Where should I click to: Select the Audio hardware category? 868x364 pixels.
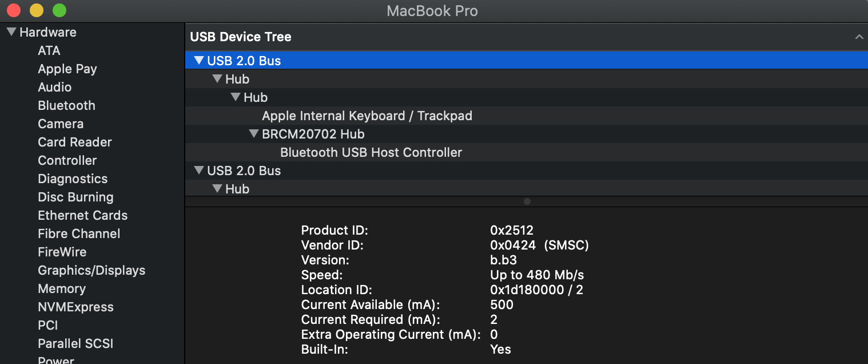click(54, 87)
